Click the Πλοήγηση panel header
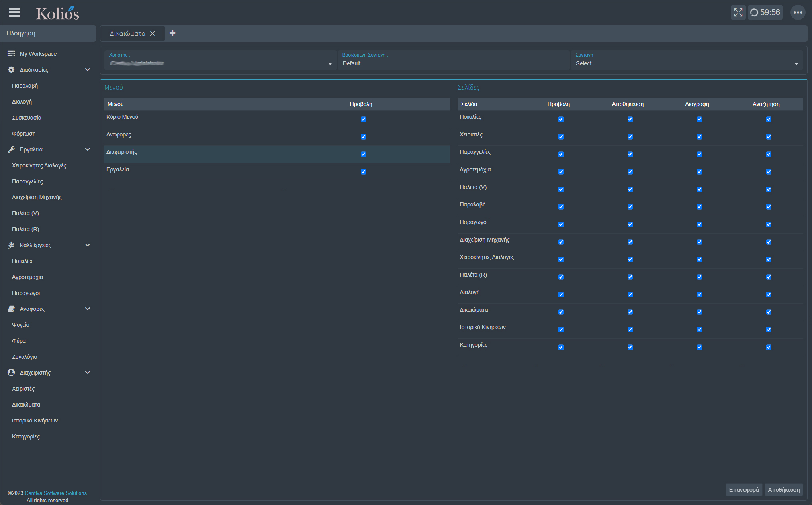 [x=48, y=33]
